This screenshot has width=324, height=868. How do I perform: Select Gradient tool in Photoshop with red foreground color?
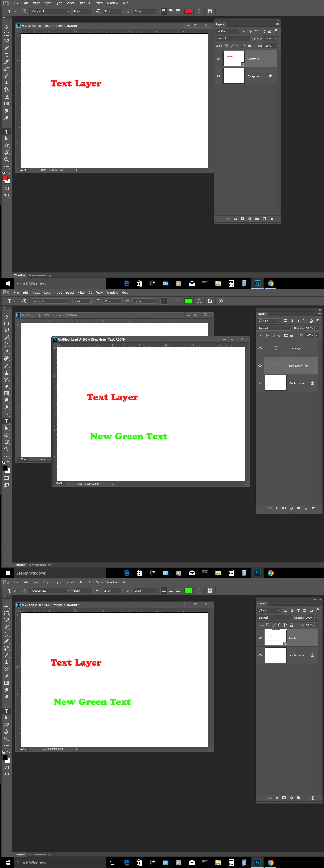pyautogui.click(x=6, y=104)
